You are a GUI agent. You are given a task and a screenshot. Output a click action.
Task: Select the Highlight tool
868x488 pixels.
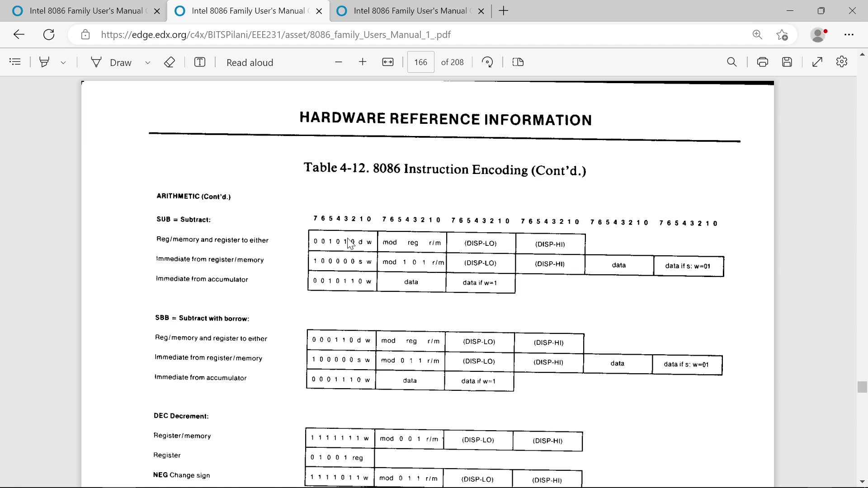coord(44,62)
